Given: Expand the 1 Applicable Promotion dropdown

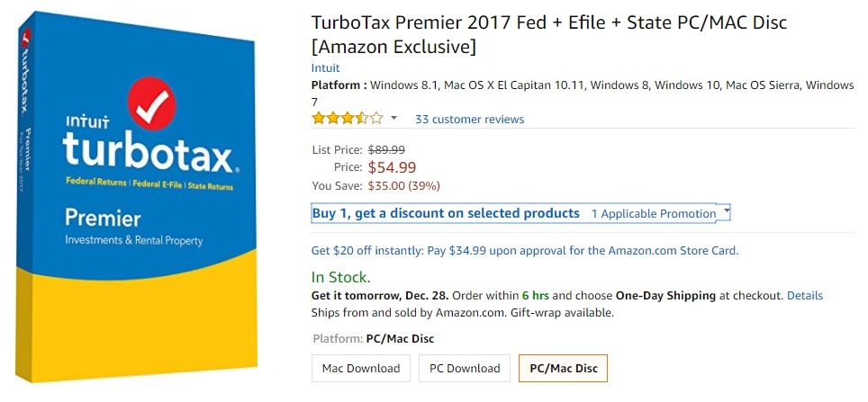Looking at the screenshot, I should [x=660, y=213].
